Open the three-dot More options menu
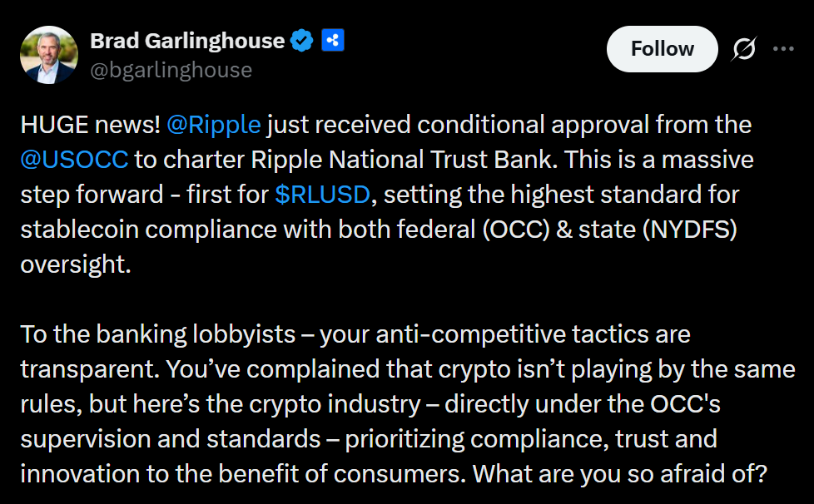Image resolution: width=814 pixels, height=504 pixels. (783, 49)
